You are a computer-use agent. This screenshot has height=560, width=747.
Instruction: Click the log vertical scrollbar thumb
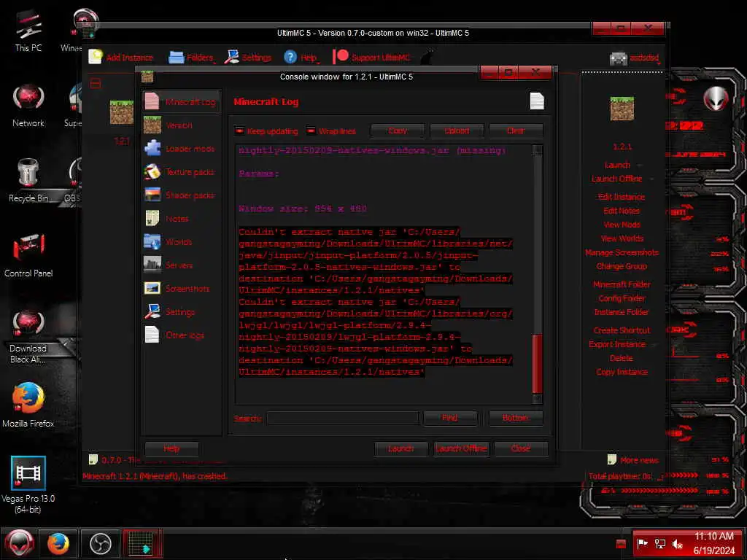tap(537, 363)
